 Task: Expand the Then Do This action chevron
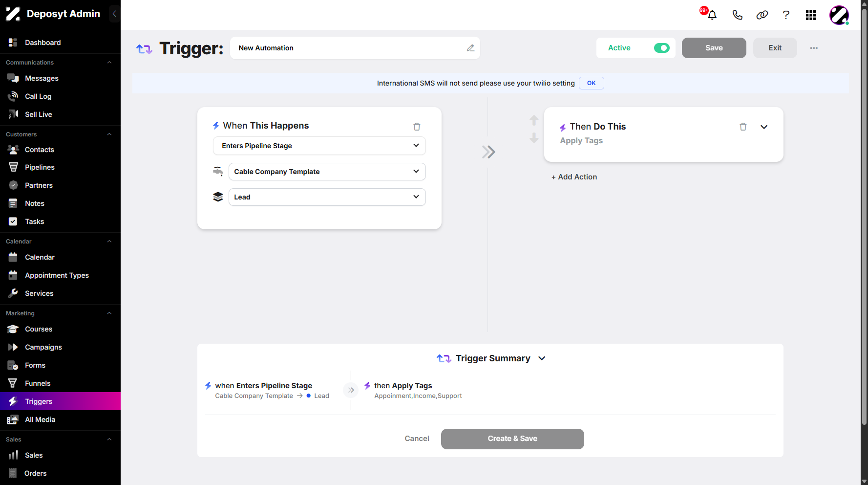(764, 127)
